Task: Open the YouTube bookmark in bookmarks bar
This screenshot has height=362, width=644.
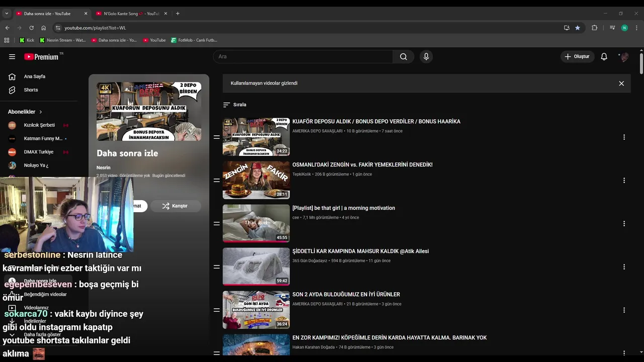Action: click(154, 40)
